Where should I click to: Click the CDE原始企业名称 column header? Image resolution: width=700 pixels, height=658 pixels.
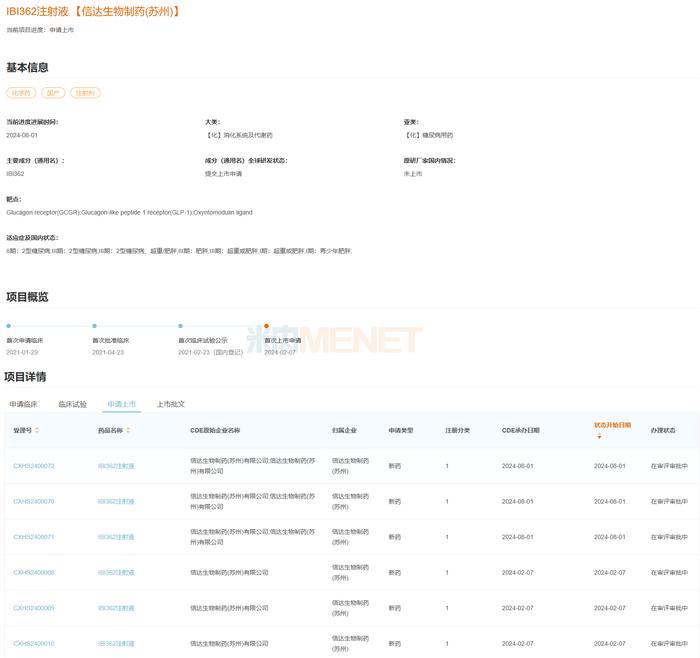tap(215, 430)
